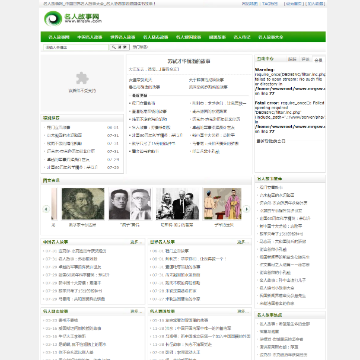This screenshot has width=360, height=360.
Task: Focus the search keyword input field
Action: point(76,47)
